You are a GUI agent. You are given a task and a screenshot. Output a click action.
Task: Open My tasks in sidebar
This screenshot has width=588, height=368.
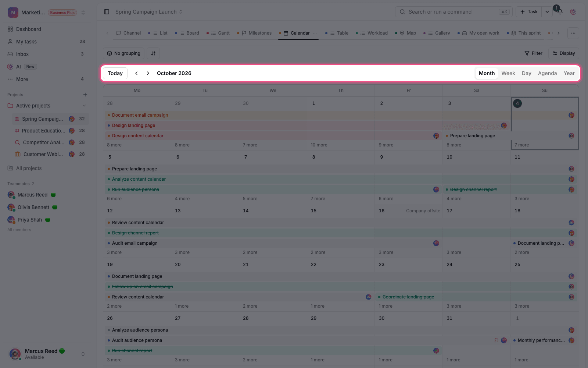pos(46,42)
